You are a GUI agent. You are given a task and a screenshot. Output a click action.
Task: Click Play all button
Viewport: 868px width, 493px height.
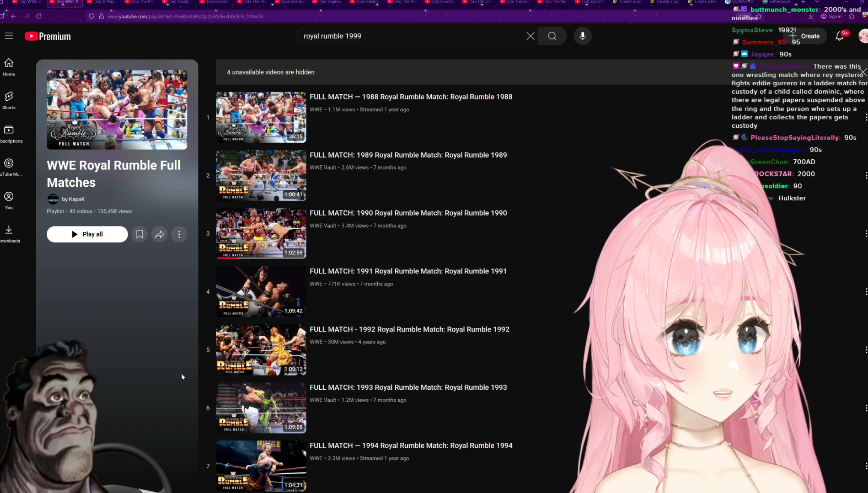pyautogui.click(x=87, y=234)
